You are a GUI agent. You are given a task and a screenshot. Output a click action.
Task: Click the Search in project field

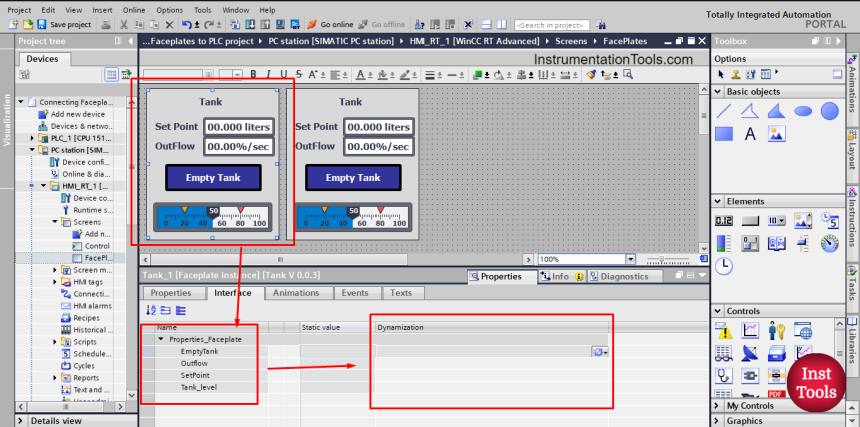(x=552, y=25)
